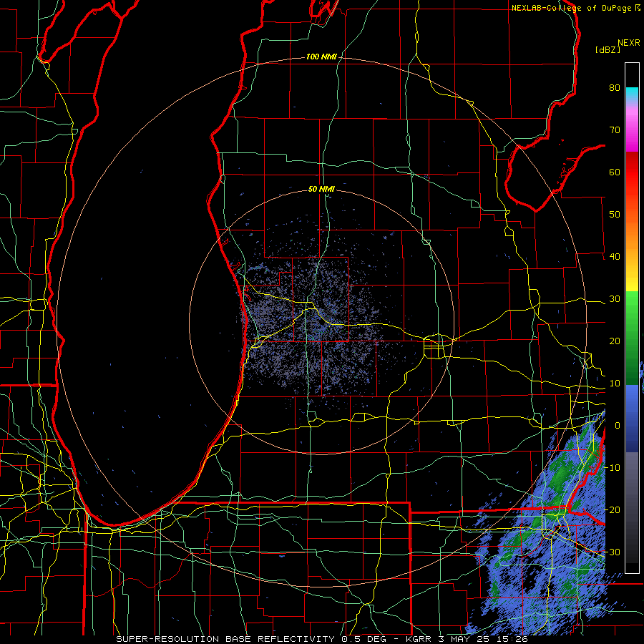Click the 60 value on the dBZ scale
The image size is (644, 644).
[615, 172]
